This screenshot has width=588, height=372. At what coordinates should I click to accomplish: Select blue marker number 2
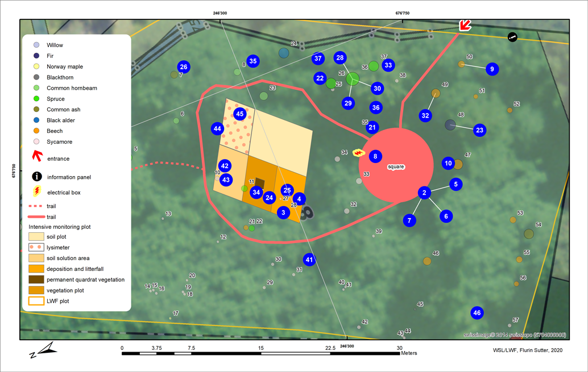424,193
